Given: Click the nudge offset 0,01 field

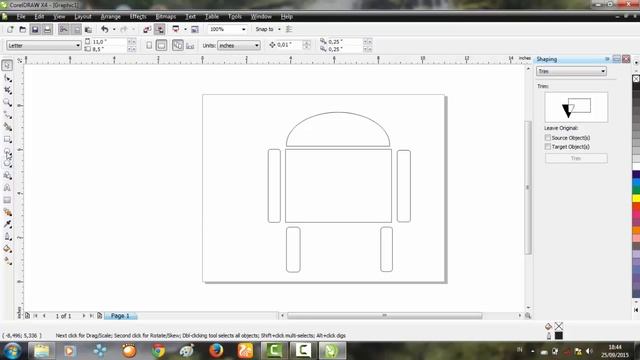Looking at the screenshot, I should pos(289,45).
